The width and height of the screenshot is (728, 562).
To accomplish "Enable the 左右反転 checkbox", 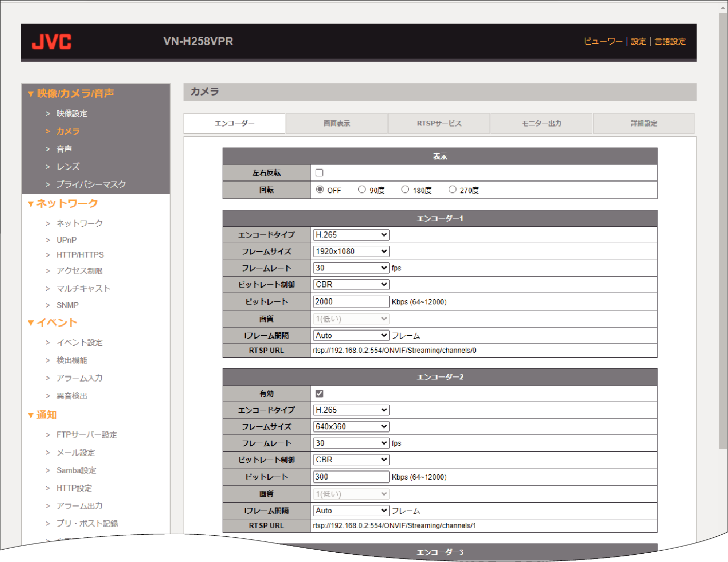I will [x=319, y=173].
